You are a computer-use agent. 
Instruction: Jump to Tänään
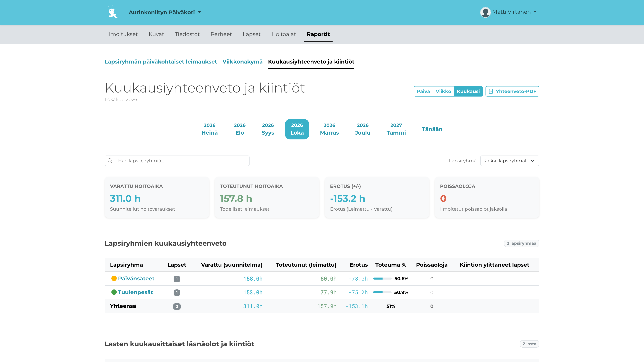pyautogui.click(x=432, y=129)
